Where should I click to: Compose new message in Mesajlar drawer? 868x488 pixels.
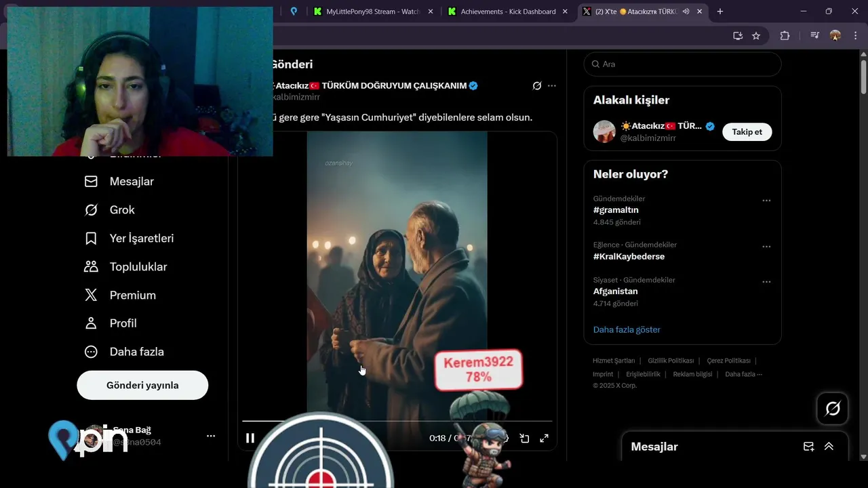pos(808,446)
